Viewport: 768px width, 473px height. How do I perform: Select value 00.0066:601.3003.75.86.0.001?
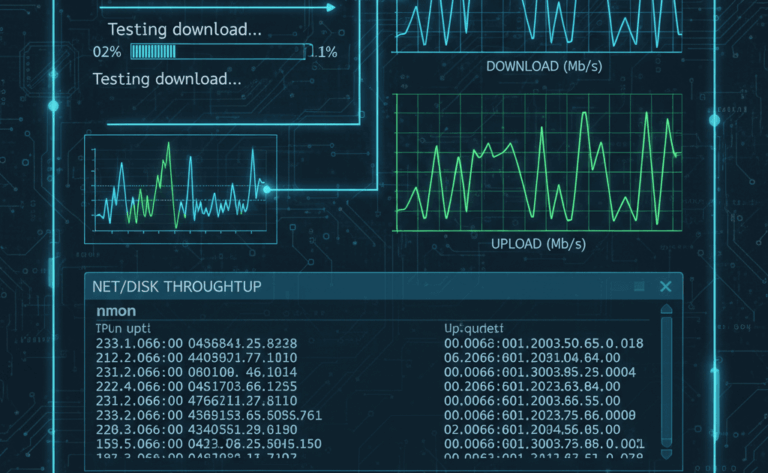[544, 444]
